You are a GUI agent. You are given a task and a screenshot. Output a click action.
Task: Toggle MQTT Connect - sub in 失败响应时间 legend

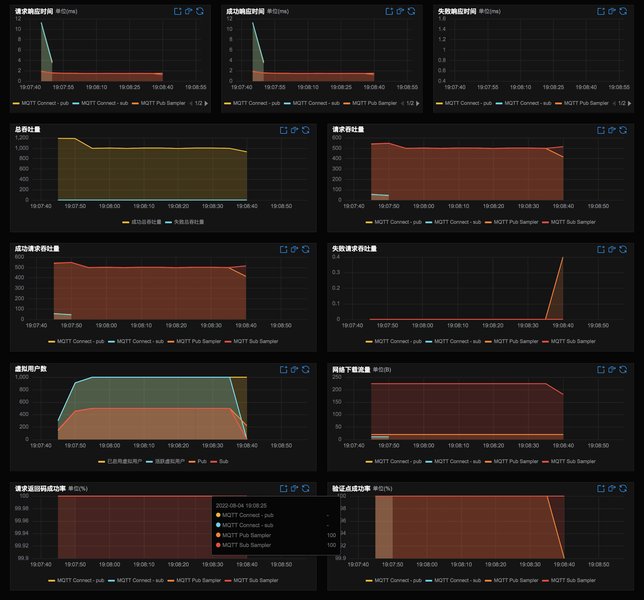(x=523, y=103)
